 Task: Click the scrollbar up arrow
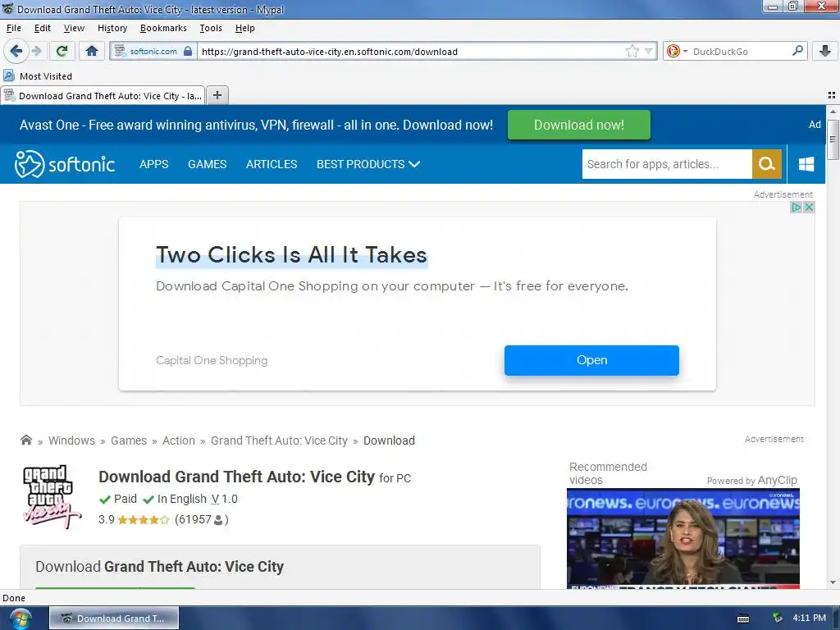tap(833, 112)
